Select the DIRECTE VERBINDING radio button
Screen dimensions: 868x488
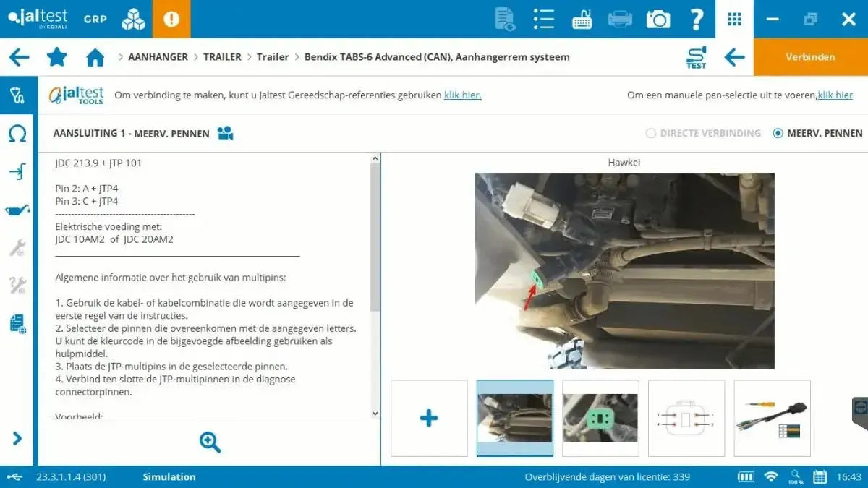(x=652, y=133)
